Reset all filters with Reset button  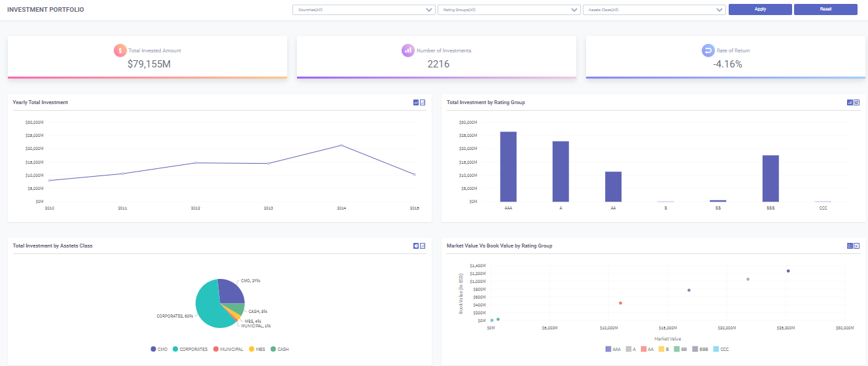click(x=825, y=9)
